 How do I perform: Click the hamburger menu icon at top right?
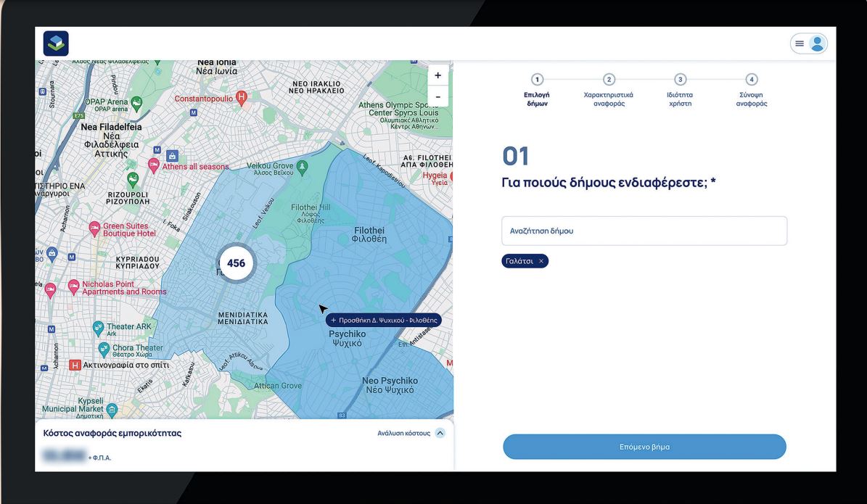[x=800, y=44]
